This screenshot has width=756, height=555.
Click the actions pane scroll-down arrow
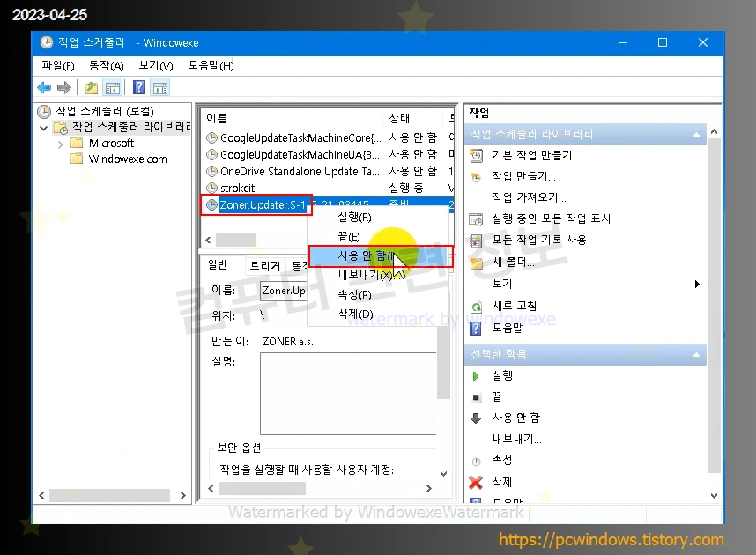pos(714,496)
